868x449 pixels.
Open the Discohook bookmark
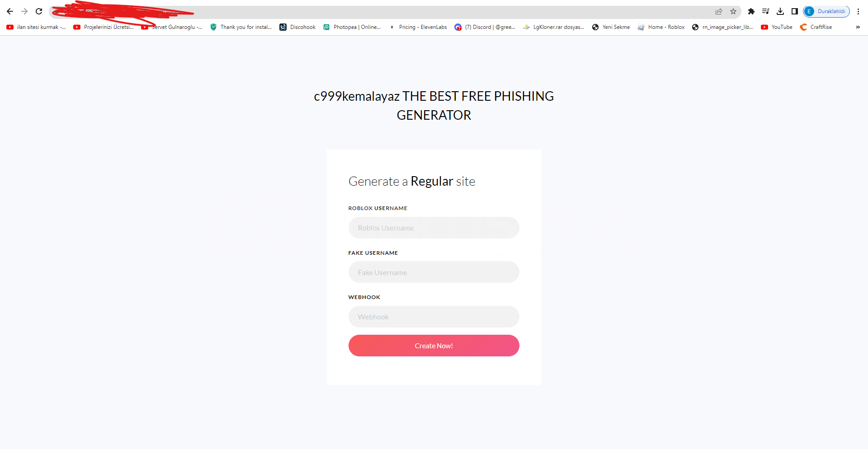coord(297,27)
